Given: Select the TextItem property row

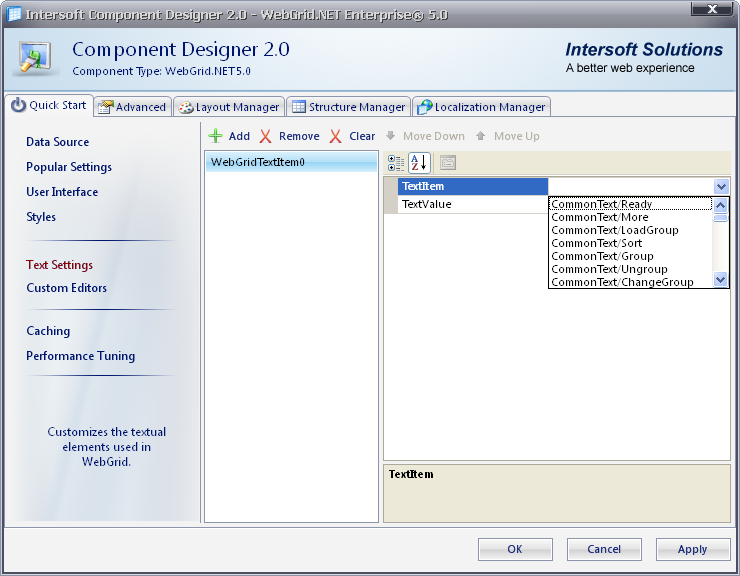Looking at the screenshot, I should [473, 186].
